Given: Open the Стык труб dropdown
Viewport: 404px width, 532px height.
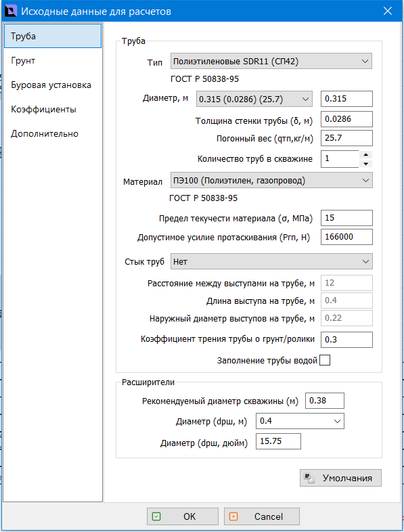Looking at the screenshot, I should click(x=271, y=261).
